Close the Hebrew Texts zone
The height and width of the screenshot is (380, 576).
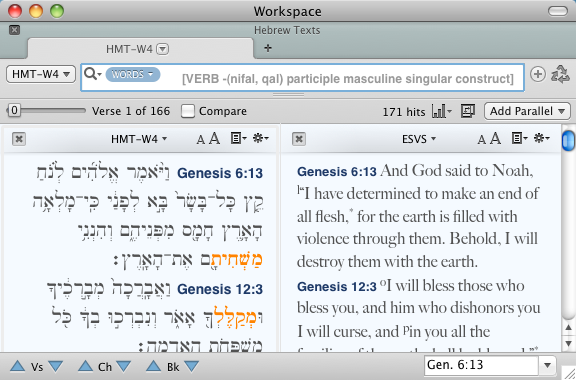14,30
